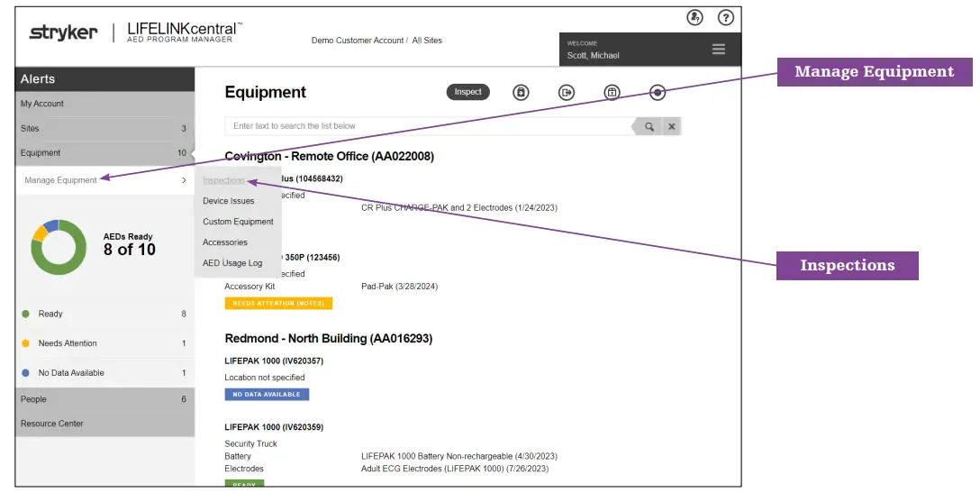Click Covington - Remote Office (AA022008) heading
The height and width of the screenshot is (502, 980).
330,156
